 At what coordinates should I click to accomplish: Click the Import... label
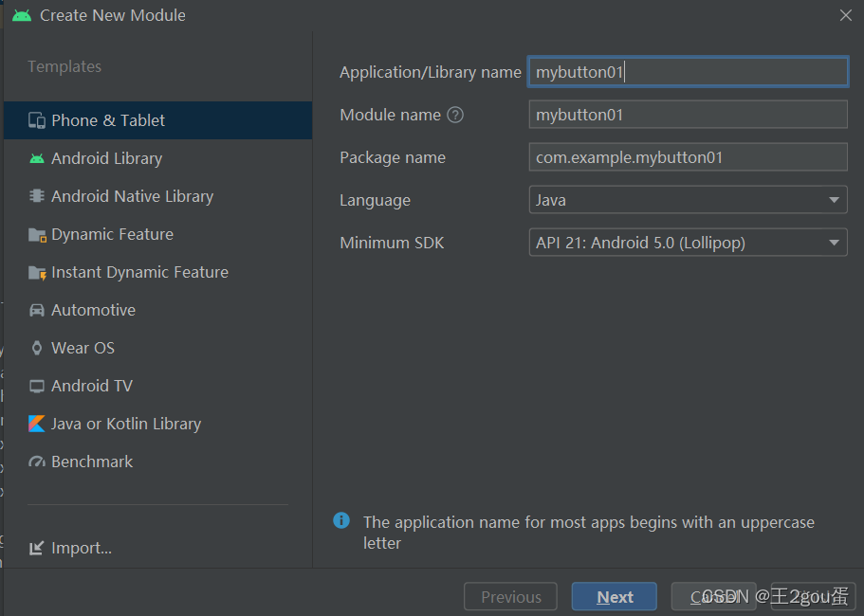82,548
